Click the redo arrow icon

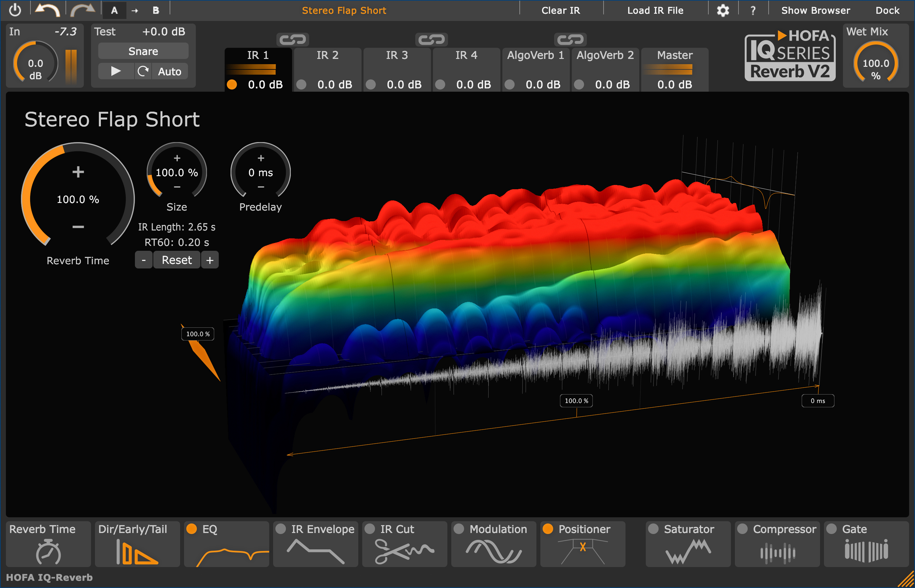click(83, 10)
